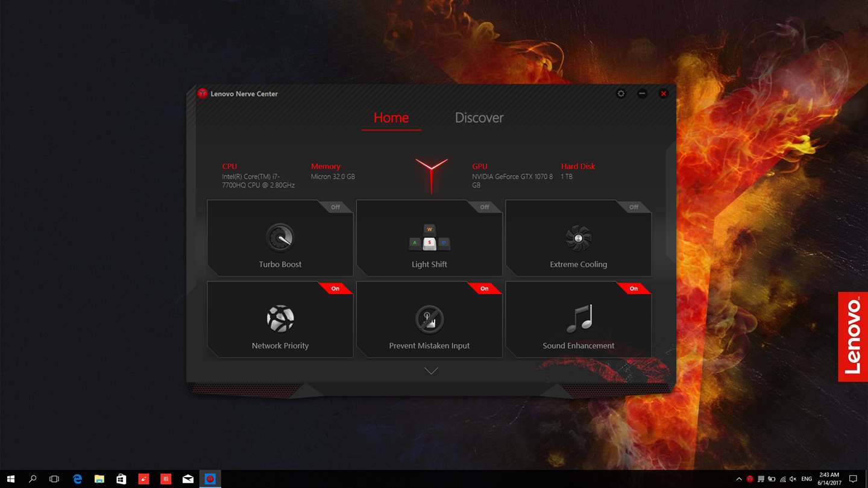Open Task View from taskbar
Screen dimensions: 868x488
pyautogui.click(x=54, y=479)
